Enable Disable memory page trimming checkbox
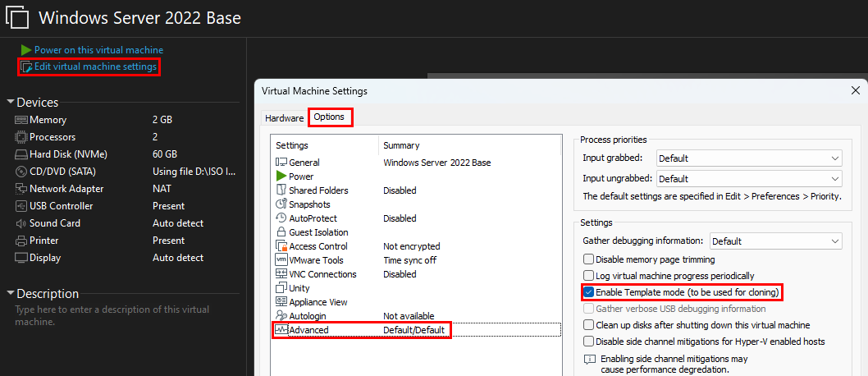 pos(588,259)
